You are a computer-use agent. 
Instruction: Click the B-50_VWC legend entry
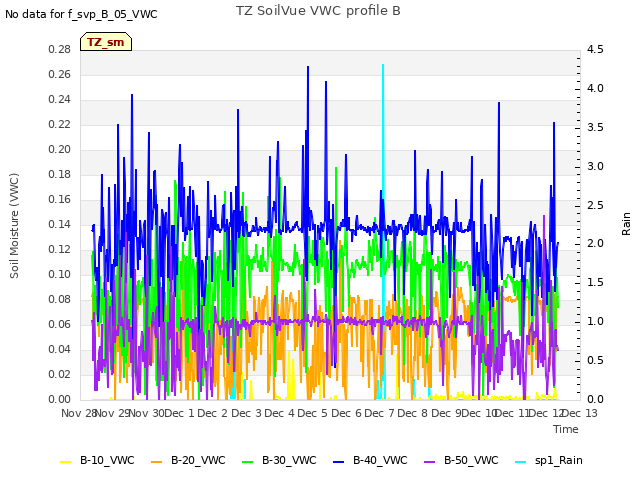tap(461, 461)
